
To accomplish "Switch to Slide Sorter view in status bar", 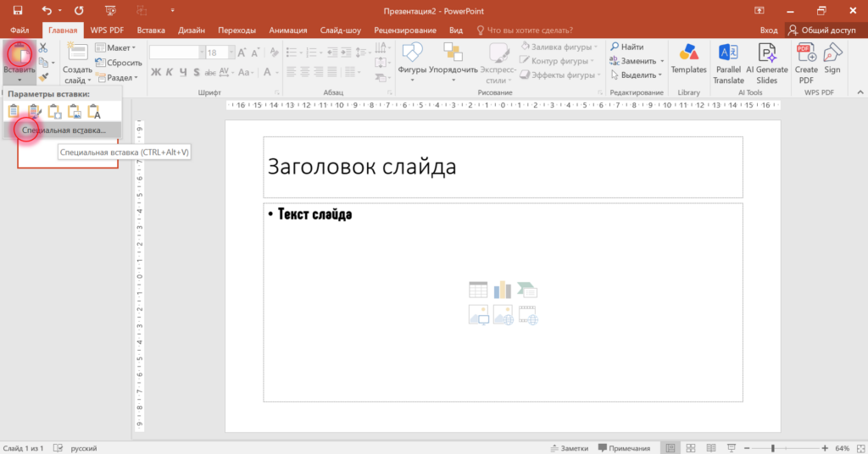I will (691, 448).
